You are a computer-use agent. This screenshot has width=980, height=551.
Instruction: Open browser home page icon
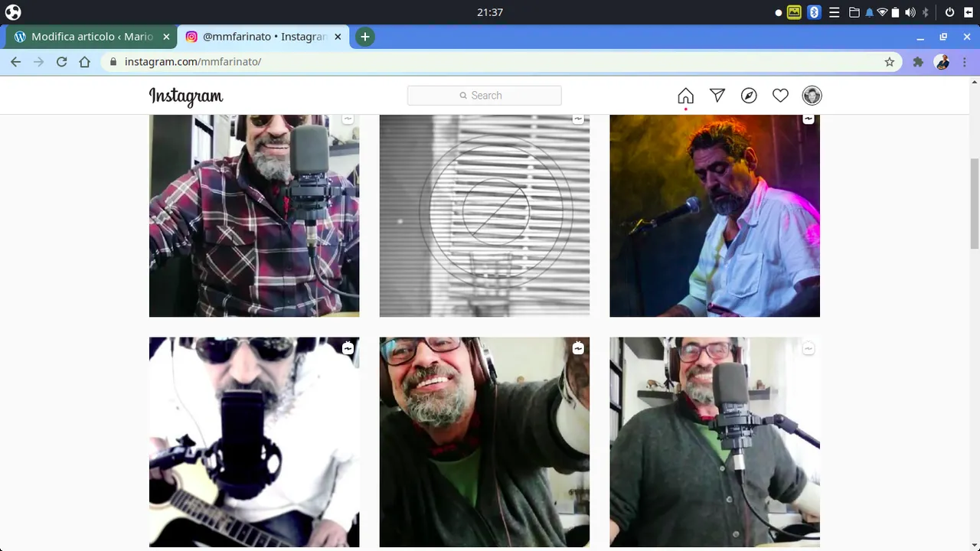pos(84,62)
